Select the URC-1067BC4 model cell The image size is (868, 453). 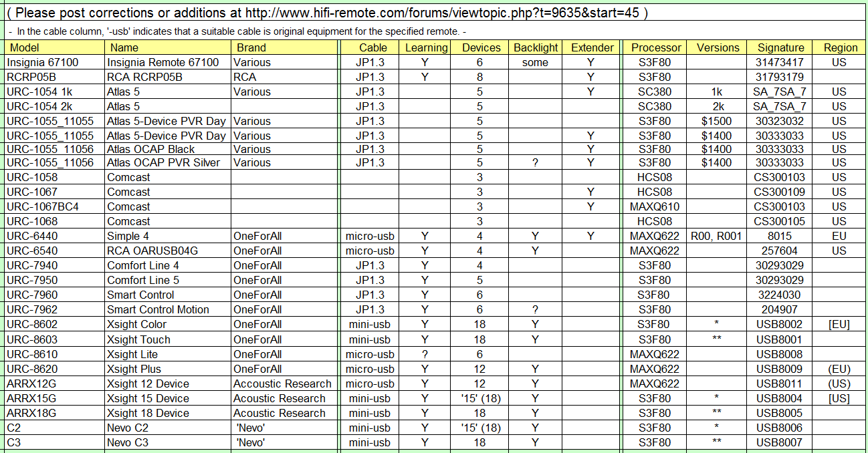click(43, 206)
